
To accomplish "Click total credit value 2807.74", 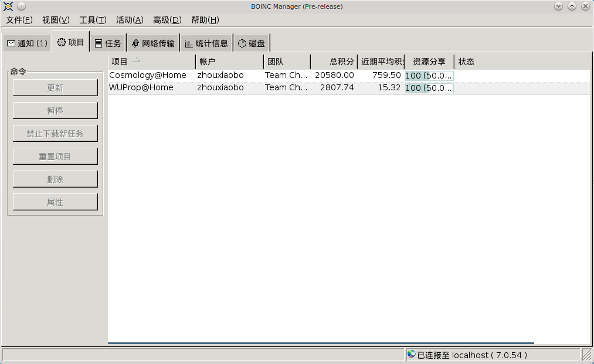I will [337, 87].
